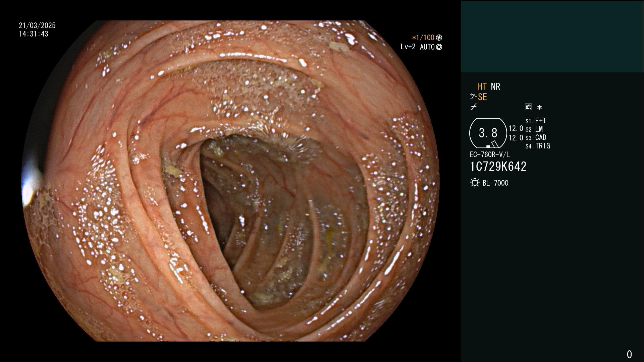Click the time 14:31:43
The height and width of the screenshot is (362, 644).
pyautogui.click(x=34, y=34)
